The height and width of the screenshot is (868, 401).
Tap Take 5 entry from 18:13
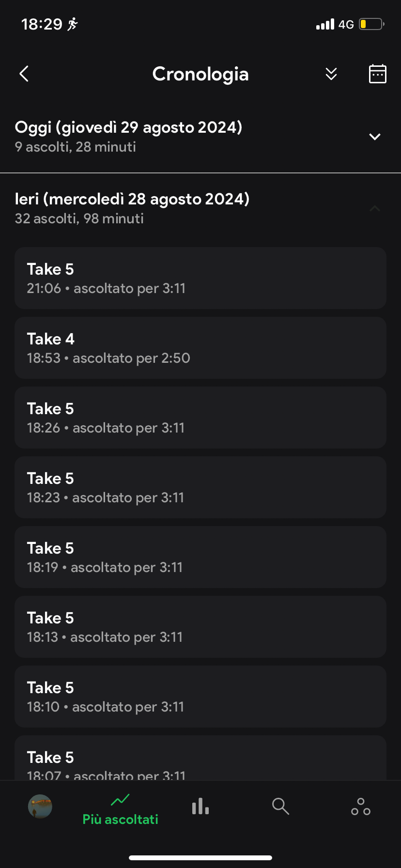[x=200, y=627]
